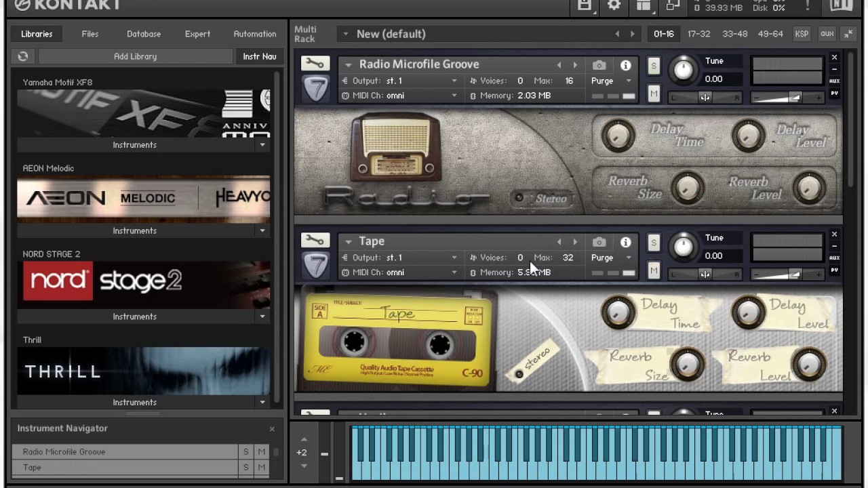868x488 pixels.
Task: Switch to Expert tab
Action: pyautogui.click(x=197, y=34)
